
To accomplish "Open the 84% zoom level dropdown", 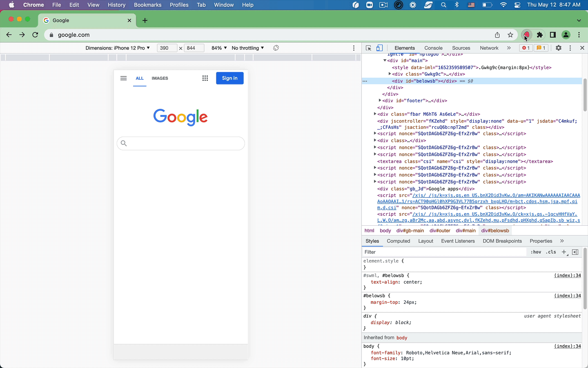I will pyautogui.click(x=219, y=48).
